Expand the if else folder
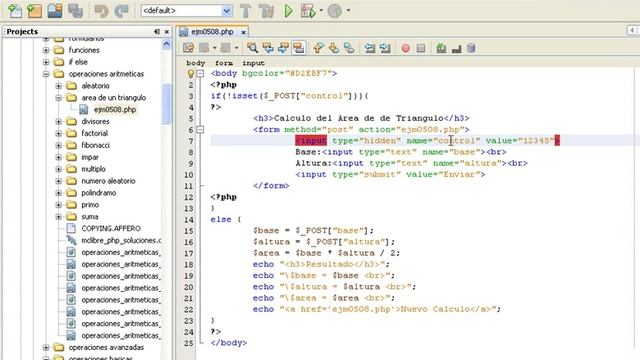640x360 pixels. tap(46, 62)
